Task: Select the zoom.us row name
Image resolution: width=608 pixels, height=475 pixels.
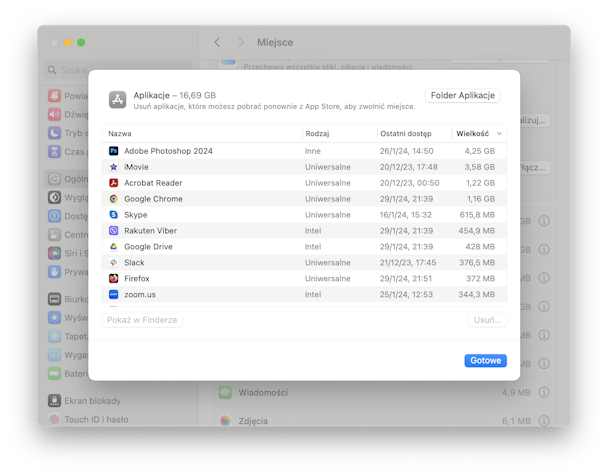Action: pyautogui.click(x=140, y=294)
